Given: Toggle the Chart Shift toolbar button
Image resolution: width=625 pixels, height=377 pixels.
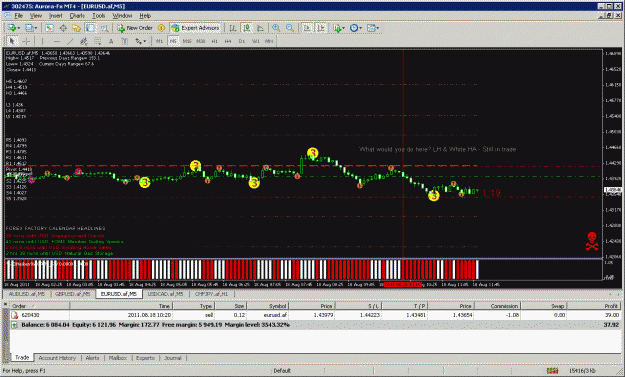Looking at the screenshot, I should click(x=321, y=28).
